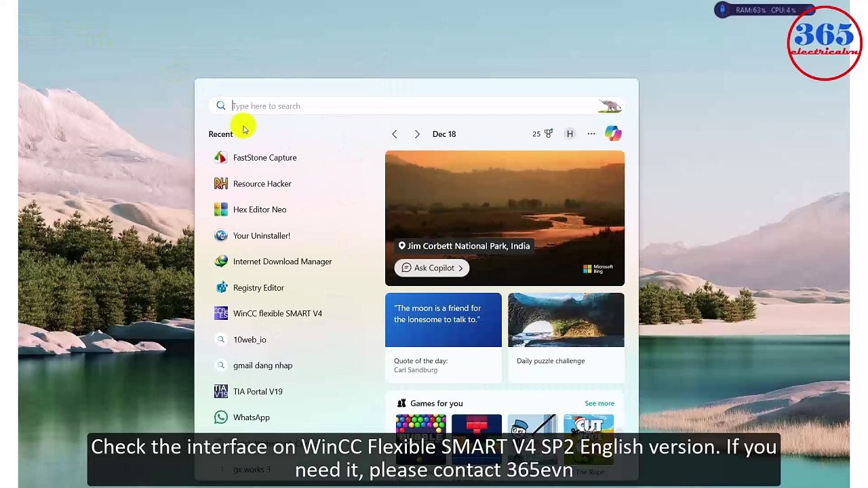Open the Copilot icon in search panel
868x488 pixels.
[x=613, y=134]
